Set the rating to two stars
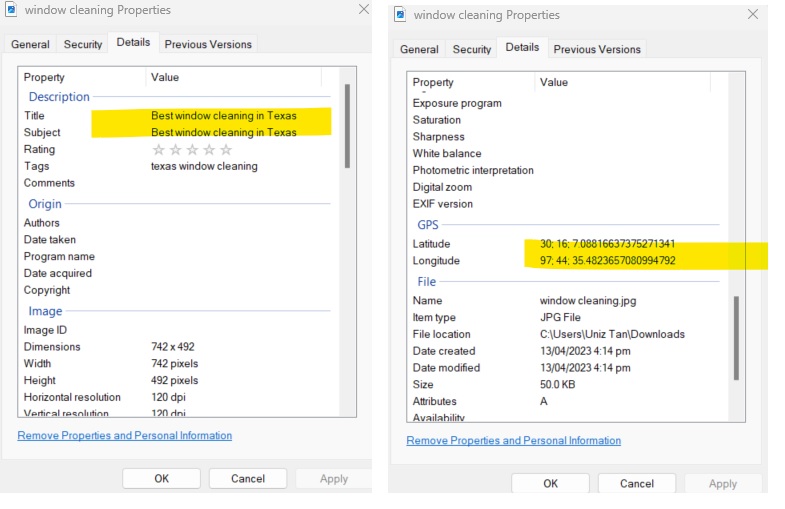The height and width of the screenshot is (509, 785). tap(174, 150)
